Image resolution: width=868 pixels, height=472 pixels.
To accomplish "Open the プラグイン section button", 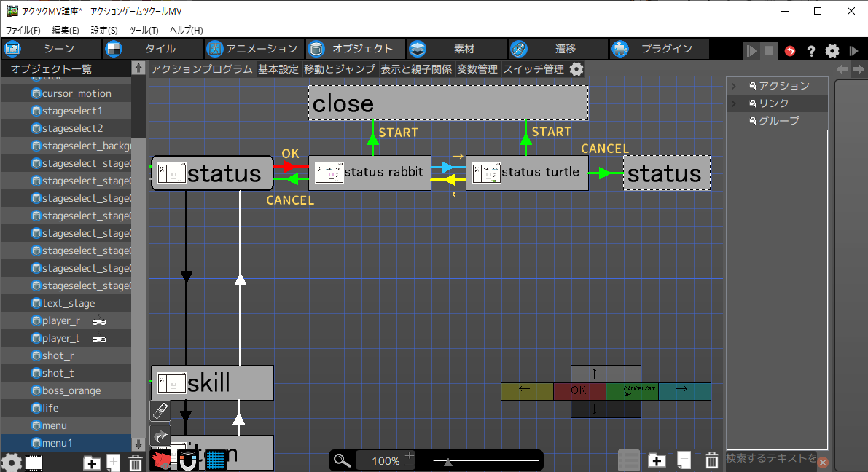I will tap(658, 49).
